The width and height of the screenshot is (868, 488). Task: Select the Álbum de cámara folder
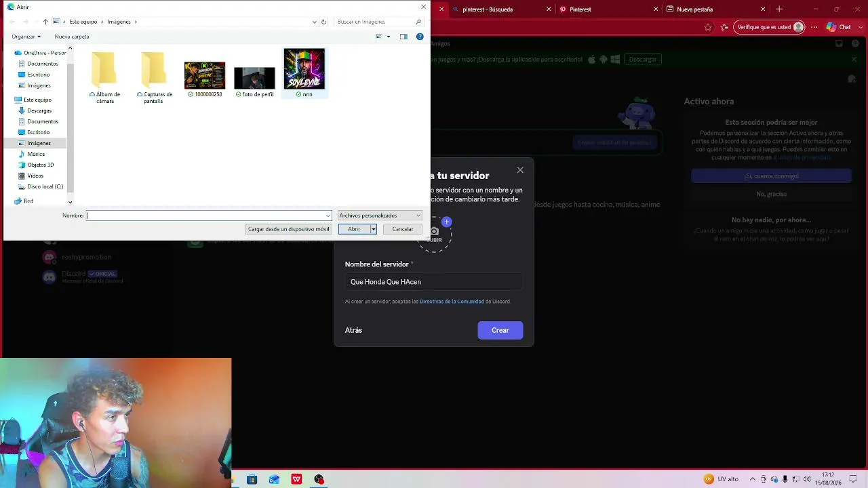pyautogui.click(x=105, y=77)
